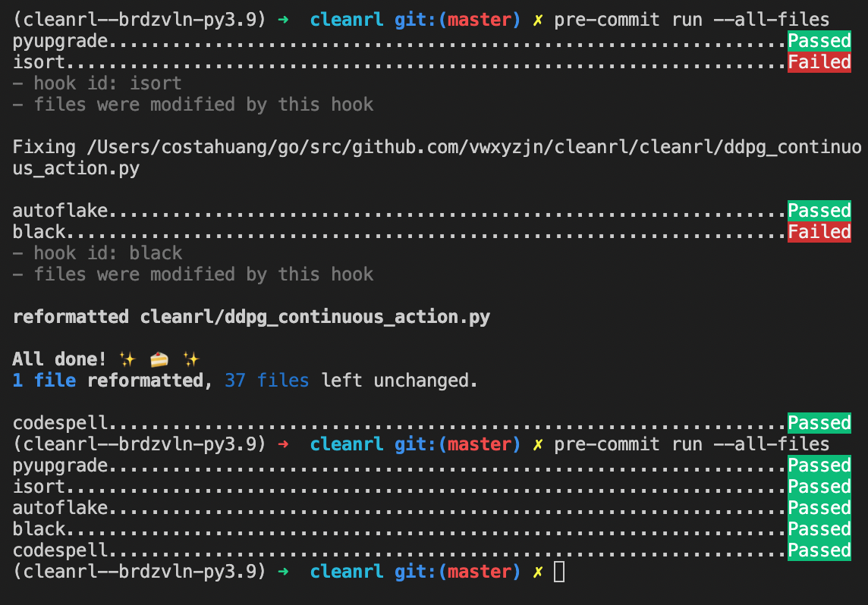The height and width of the screenshot is (605, 868).
Task: Click the sparkles emoji right of the cake
Action: point(191,359)
